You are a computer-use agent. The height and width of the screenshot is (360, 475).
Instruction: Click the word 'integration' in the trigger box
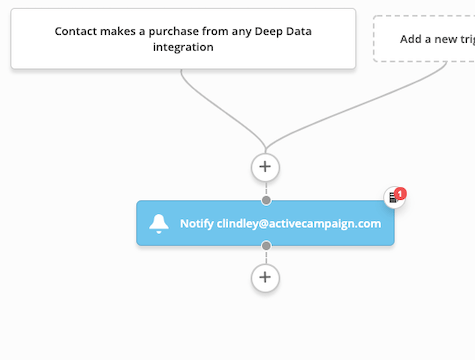(x=183, y=47)
